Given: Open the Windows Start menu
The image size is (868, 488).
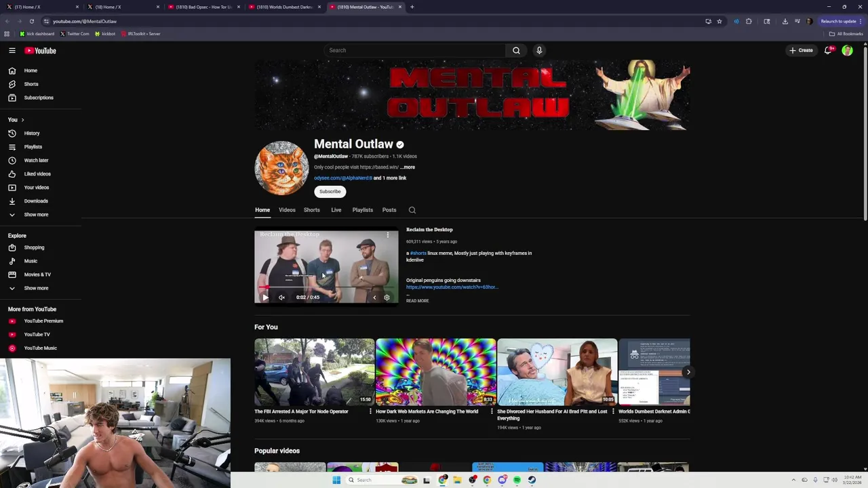Looking at the screenshot, I should coord(336,480).
